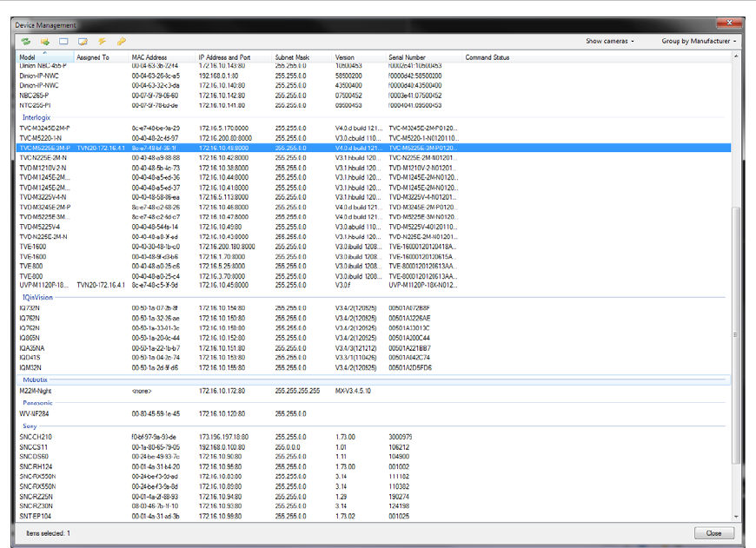The width and height of the screenshot is (756, 548).
Task: Select the IQ865N device row
Action: pyautogui.click(x=374, y=338)
